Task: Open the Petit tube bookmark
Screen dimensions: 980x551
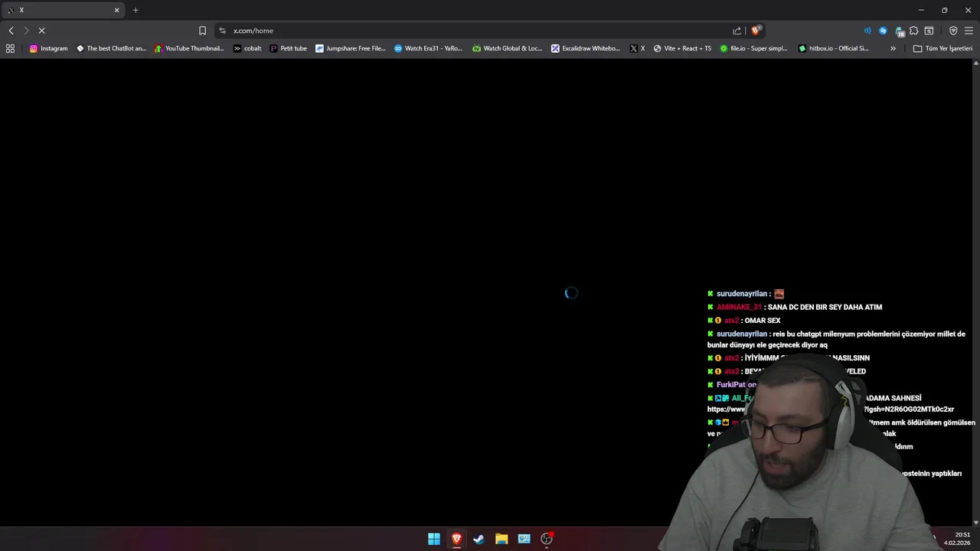Action: 288,48
